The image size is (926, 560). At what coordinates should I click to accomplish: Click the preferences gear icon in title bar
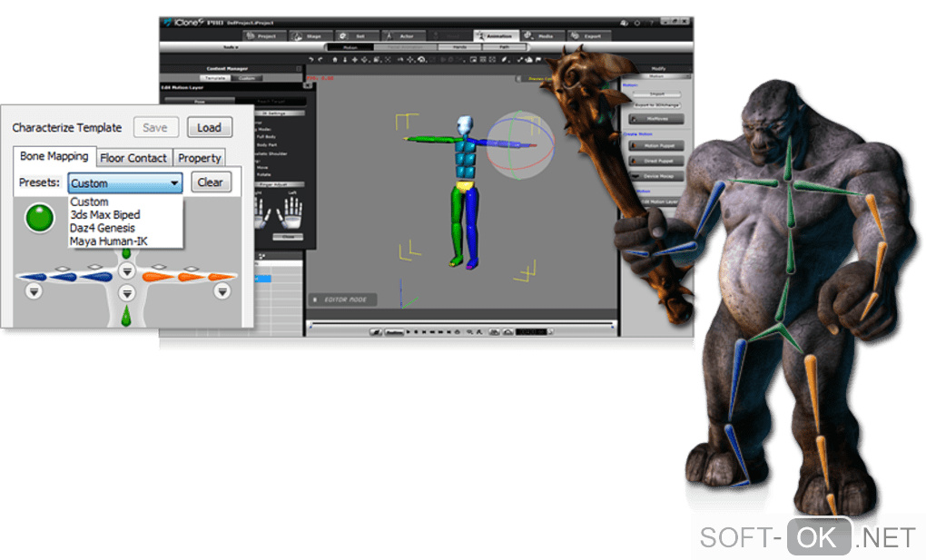click(x=637, y=23)
